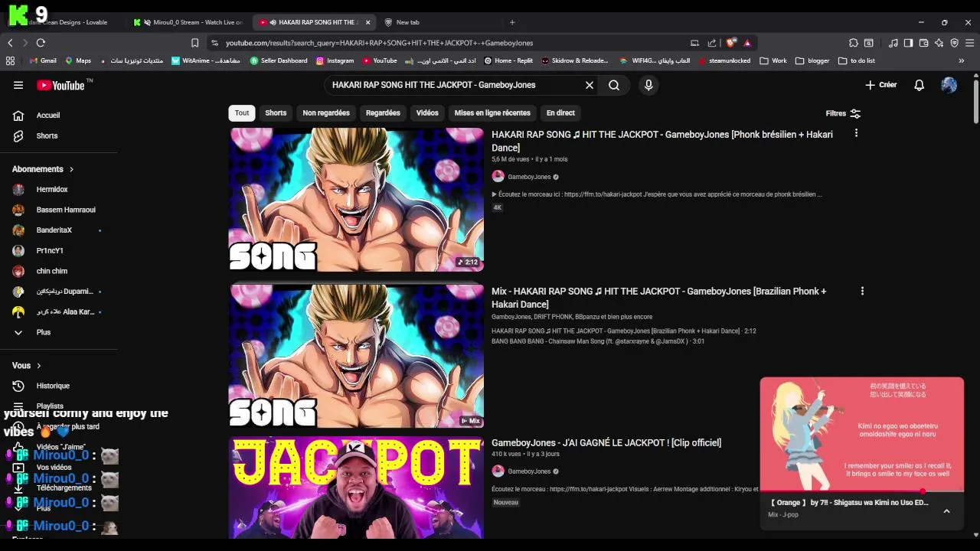The width and height of the screenshot is (980, 551).
Task: Show hidden bookmarks with double chevron
Action: 962,60
